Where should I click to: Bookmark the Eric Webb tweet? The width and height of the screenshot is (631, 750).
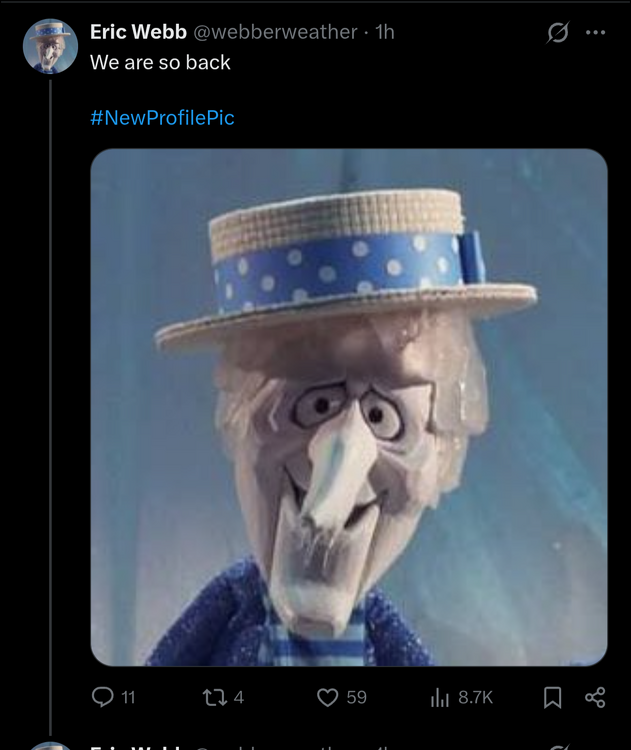click(552, 697)
